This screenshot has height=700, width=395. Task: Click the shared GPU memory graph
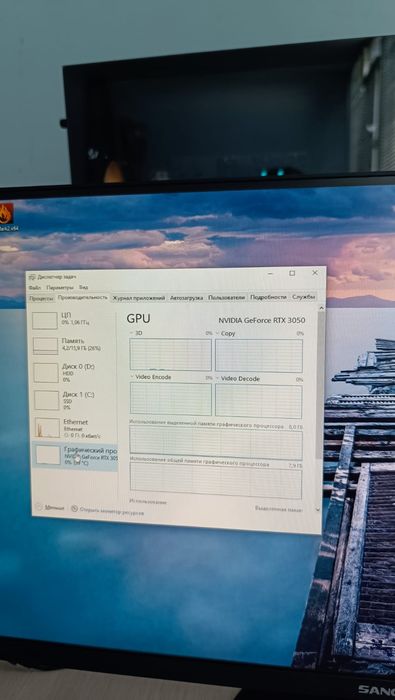pyautogui.click(x=216, y=481)
